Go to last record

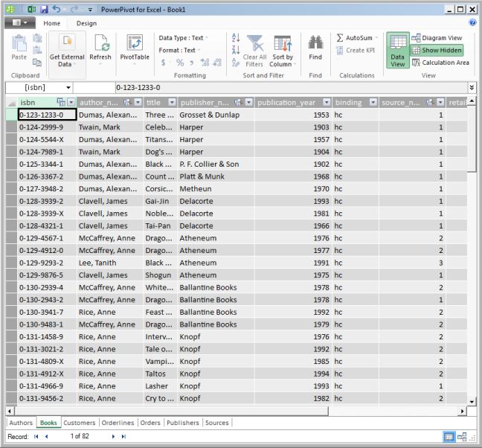click(x=123, y=436)
